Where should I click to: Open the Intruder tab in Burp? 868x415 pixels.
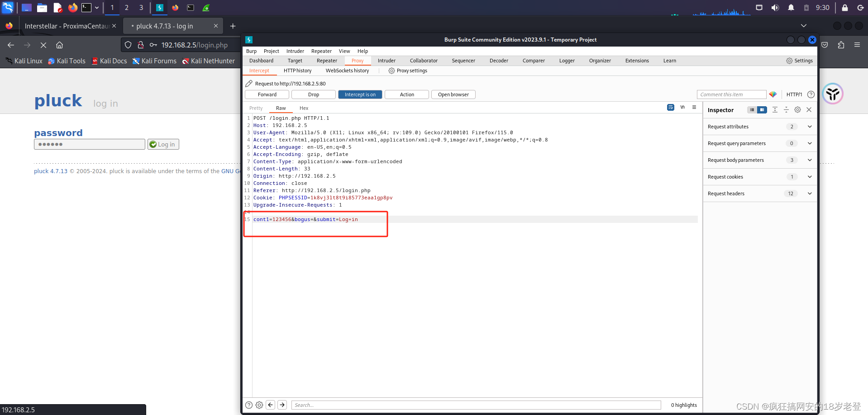click(x=386, y=61)
